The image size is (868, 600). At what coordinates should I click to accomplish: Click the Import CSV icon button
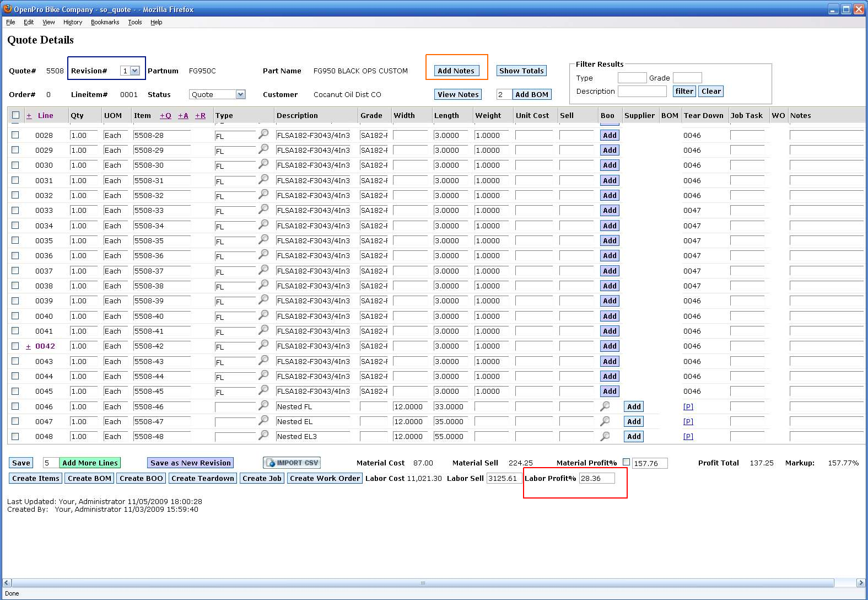(x=292, y=463)
